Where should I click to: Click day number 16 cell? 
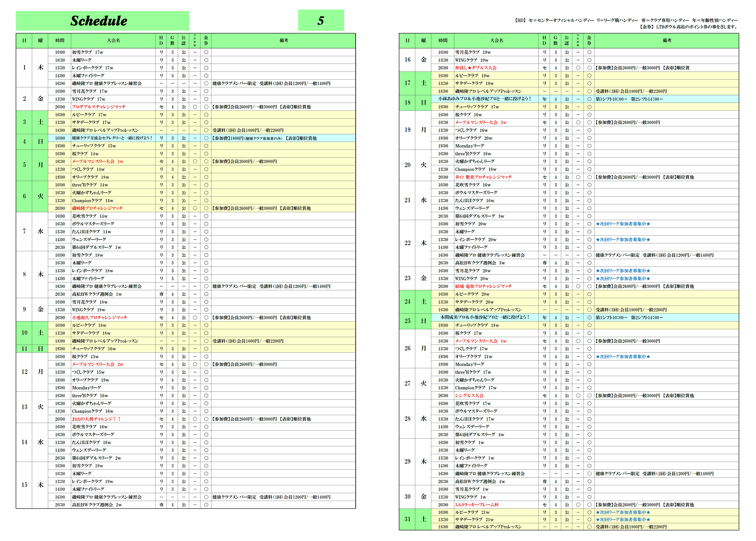tap(407, 60)
